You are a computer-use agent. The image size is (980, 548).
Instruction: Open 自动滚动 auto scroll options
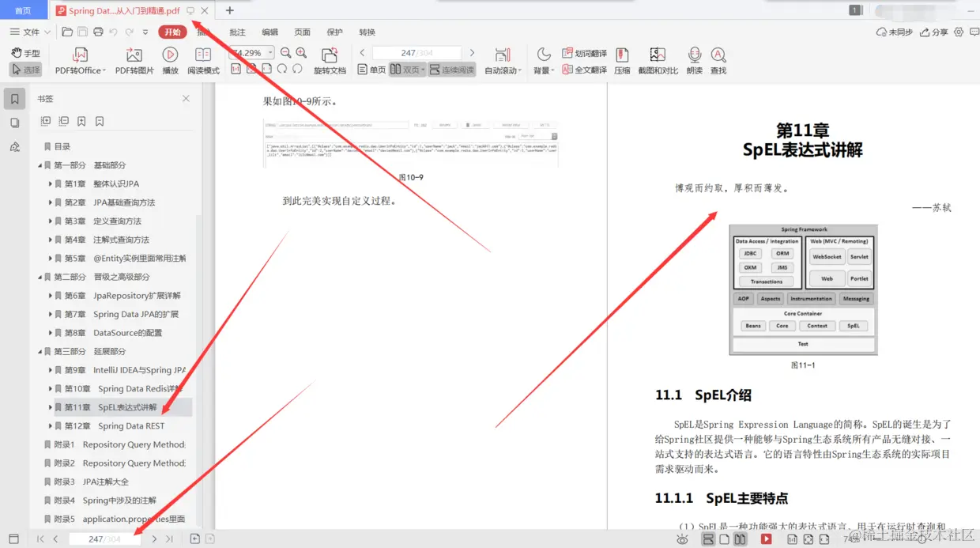pyautogui.click(x=503, y=61)
